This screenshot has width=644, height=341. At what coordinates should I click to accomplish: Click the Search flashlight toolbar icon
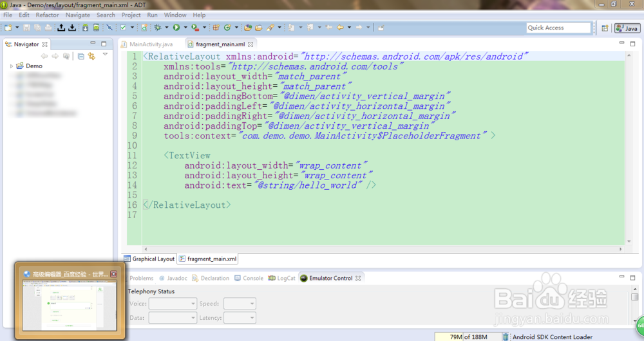270,28
